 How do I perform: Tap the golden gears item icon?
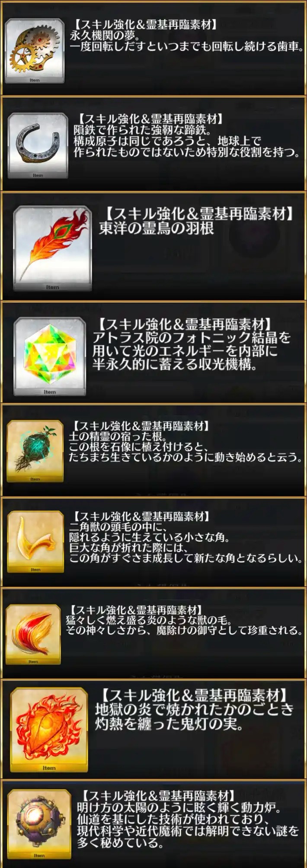34,51
